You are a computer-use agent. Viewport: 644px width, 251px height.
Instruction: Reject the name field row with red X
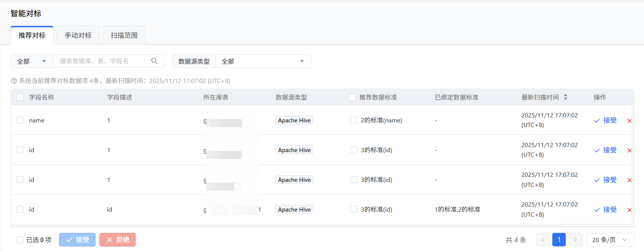pos(629,121)
